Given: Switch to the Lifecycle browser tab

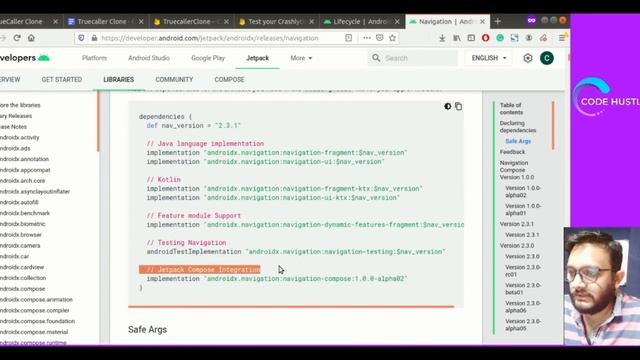Looking at the screenshot, I should coord(361,21).
